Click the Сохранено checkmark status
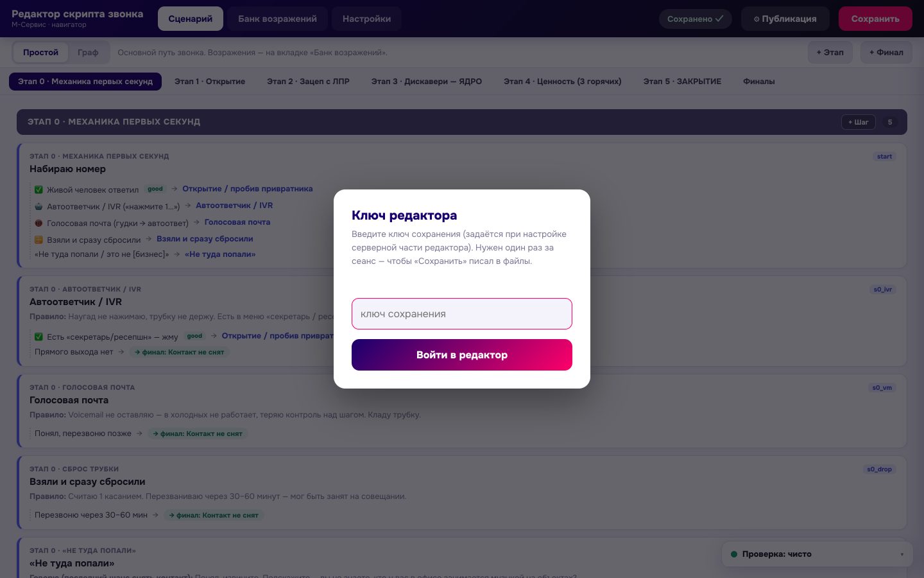924x578 pixels. tap(696, 19)
